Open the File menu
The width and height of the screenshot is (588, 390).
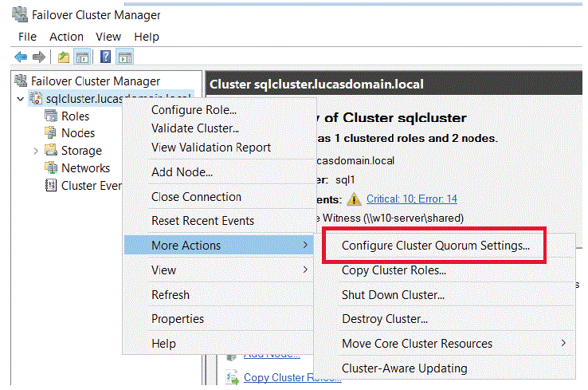tap(27, 37)
